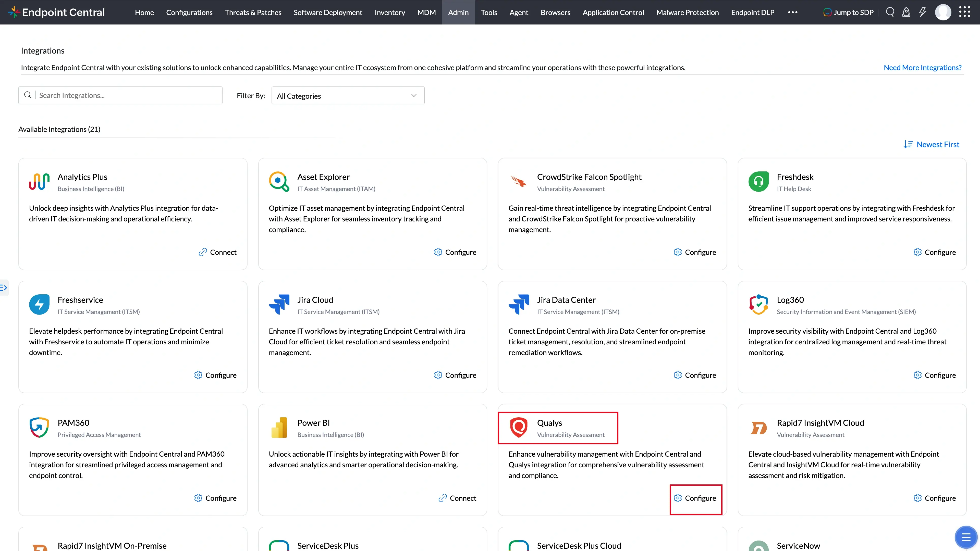
Task: Configure the PAM360 integration
Action: [215, 498]
